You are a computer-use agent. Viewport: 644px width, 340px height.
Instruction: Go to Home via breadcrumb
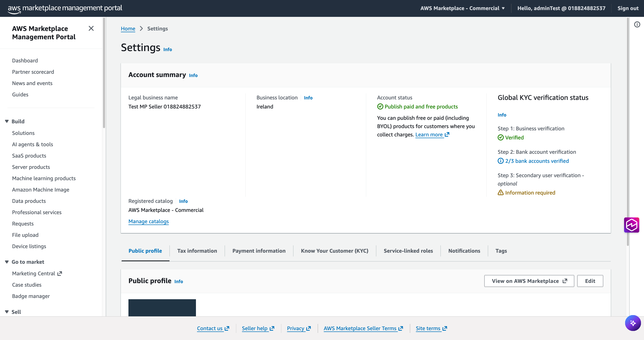click(x=128, y=28)
